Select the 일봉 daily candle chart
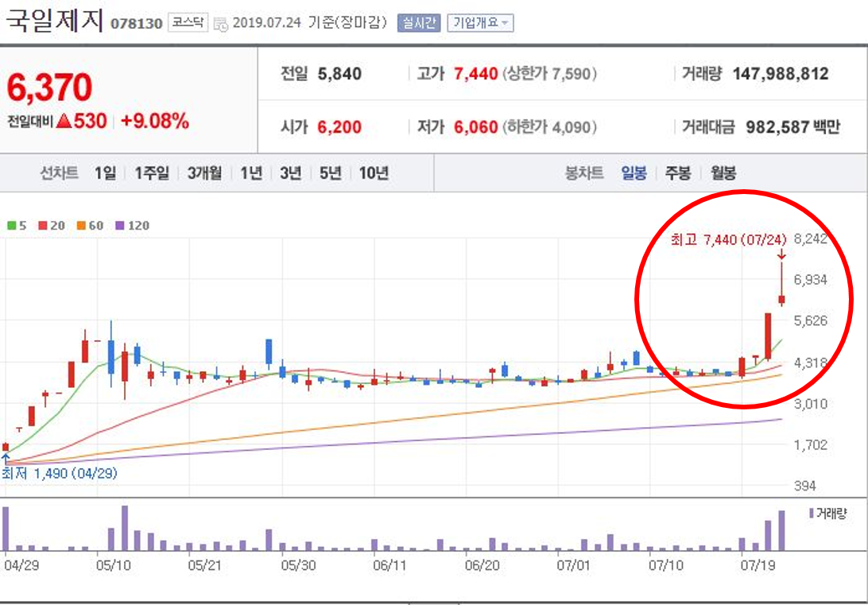The height and width of the screenshot is (605, 868). (x=634, y=173)
